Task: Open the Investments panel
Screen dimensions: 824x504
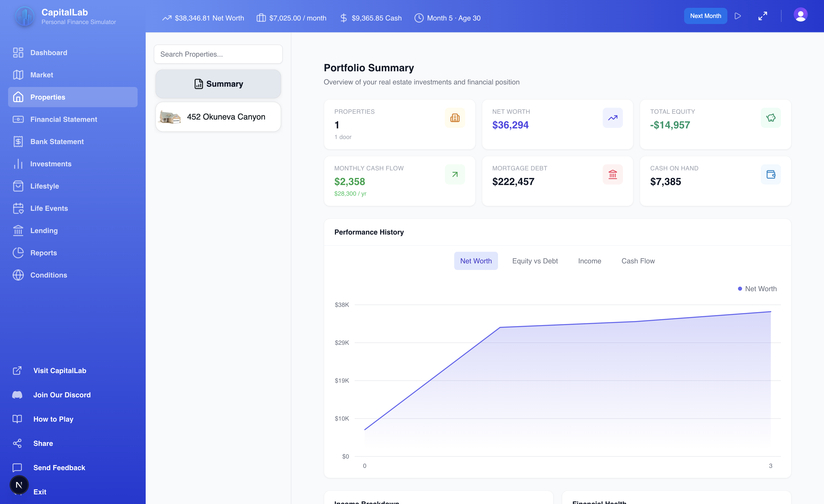Action: (51, 164)
